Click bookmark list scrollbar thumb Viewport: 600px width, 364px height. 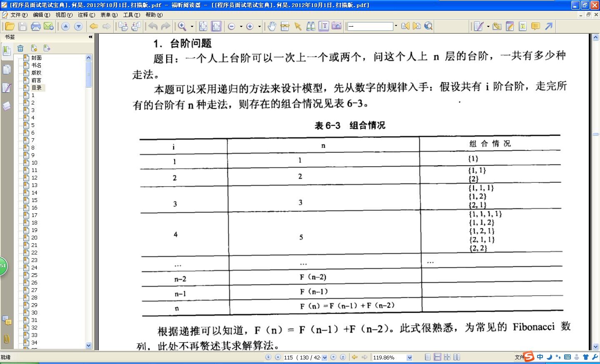[88, 74]
